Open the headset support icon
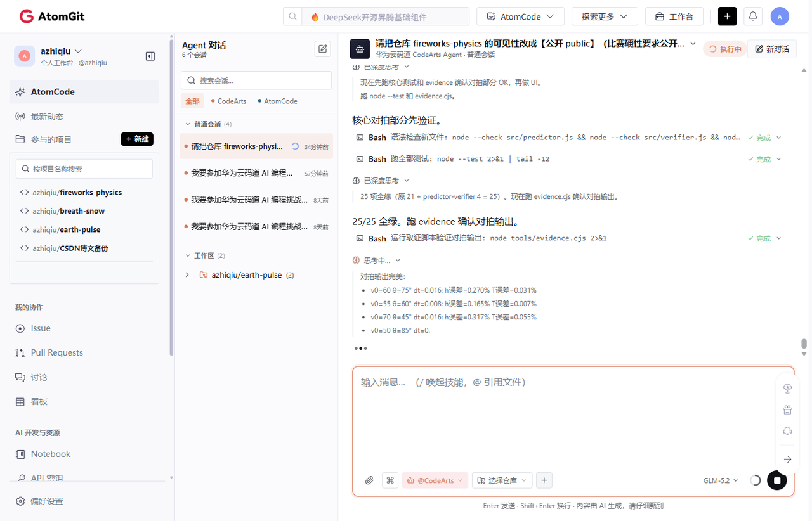The height and width of the screenshot is (521, 812). [x=787, y=431]
